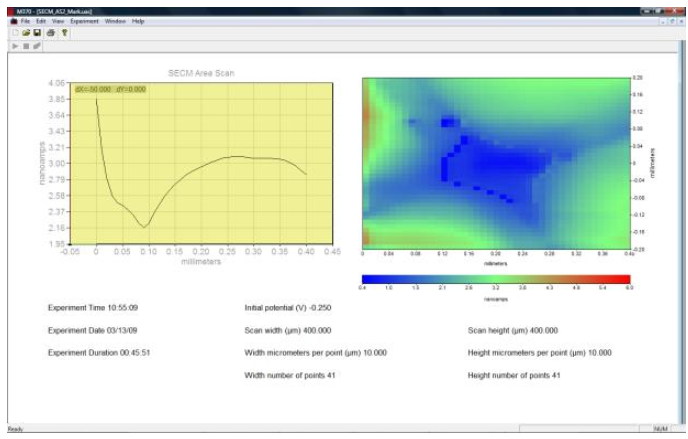Click the New document toolbar icon
This screenshot has width=688, height=439.
(x=14, y=32)
